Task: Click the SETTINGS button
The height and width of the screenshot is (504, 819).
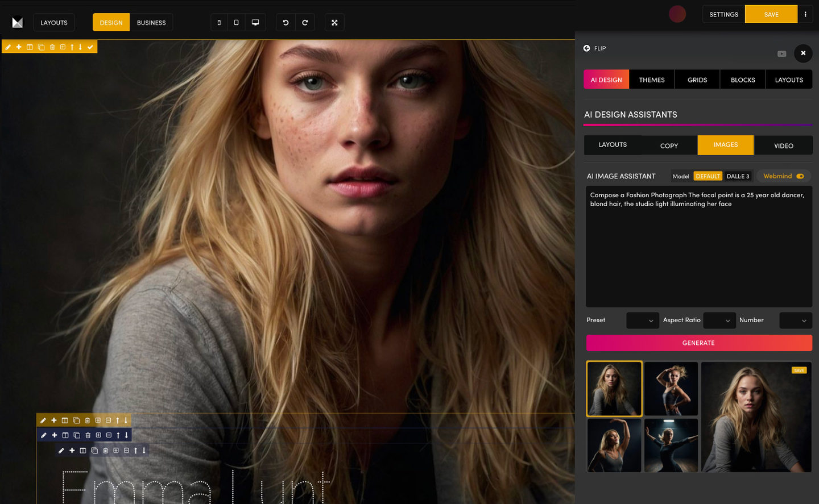Action: (x=723, y=14)
